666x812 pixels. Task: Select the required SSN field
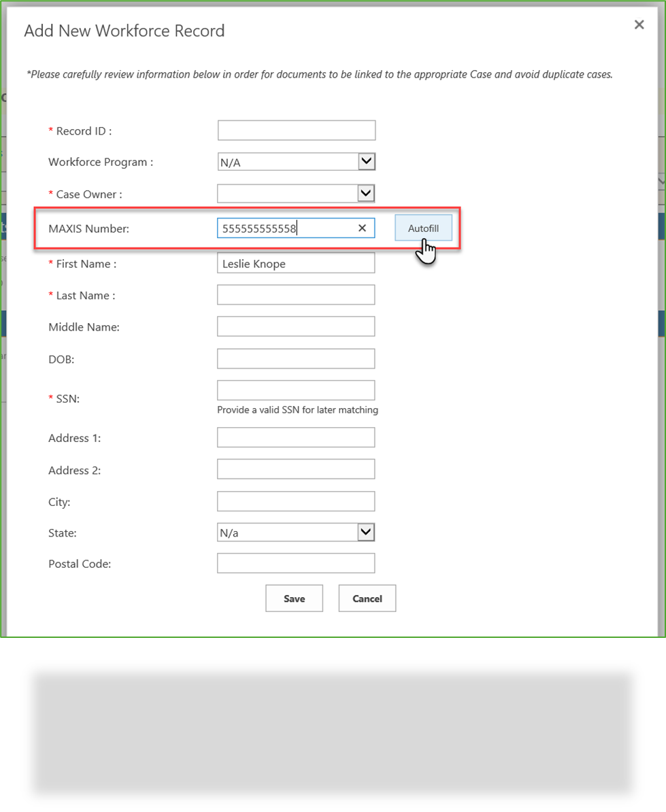295,390
